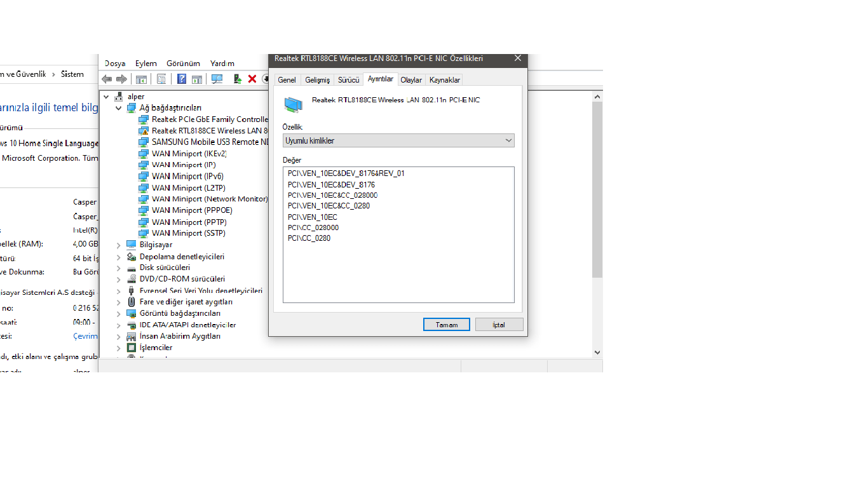Image resolution: width=868 pixels, height=488 pixels.
Task: Click the scan for hardware changes icon
Action: (217, 79)
